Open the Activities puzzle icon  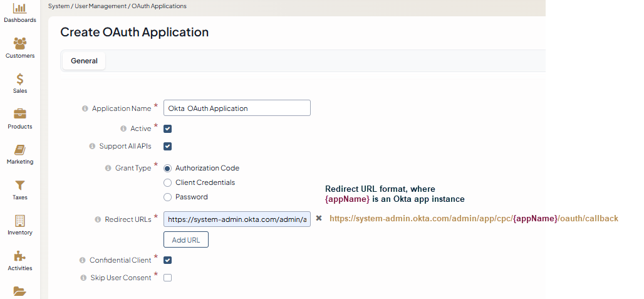coord(20,256)
